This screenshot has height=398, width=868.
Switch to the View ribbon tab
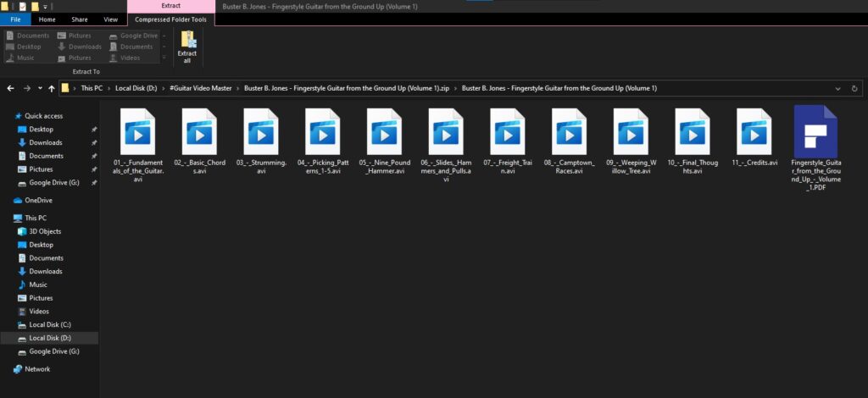point(110,19)
